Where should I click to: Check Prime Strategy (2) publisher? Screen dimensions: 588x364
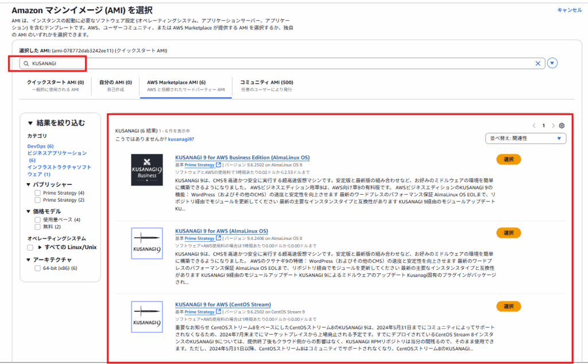(x=37, y=200)
